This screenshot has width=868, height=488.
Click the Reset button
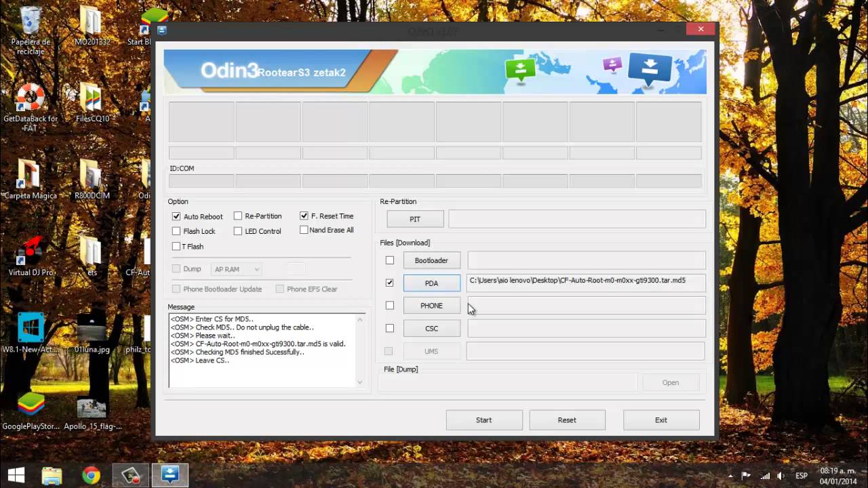point(567,420)
